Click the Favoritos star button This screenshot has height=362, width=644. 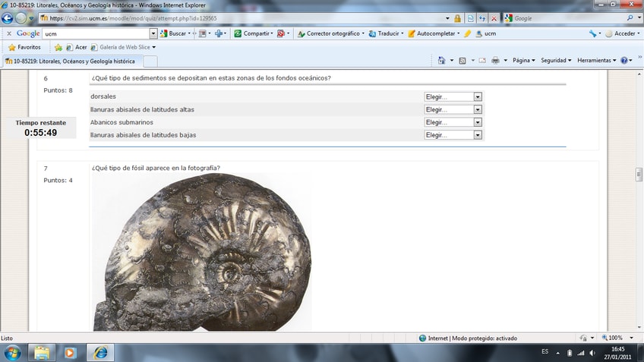[x=24, y=47]
